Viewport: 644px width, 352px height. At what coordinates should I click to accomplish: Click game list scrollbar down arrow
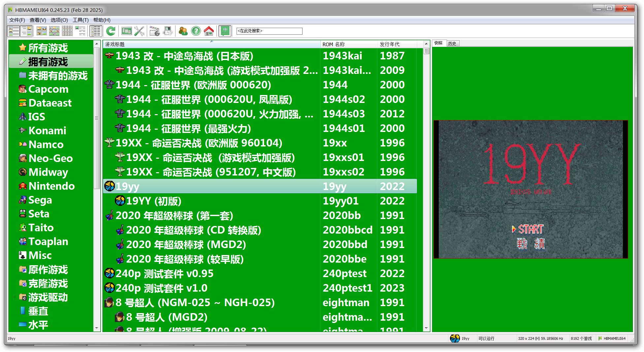426,328
